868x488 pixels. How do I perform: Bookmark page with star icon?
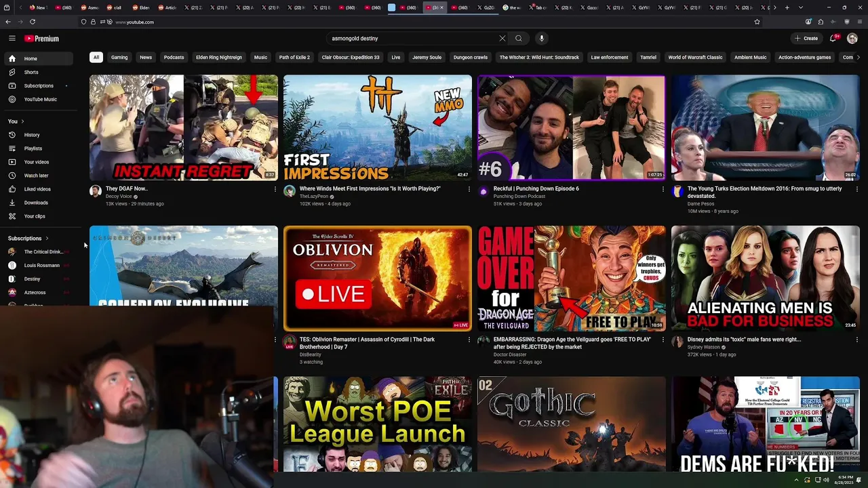click(757, 22)
